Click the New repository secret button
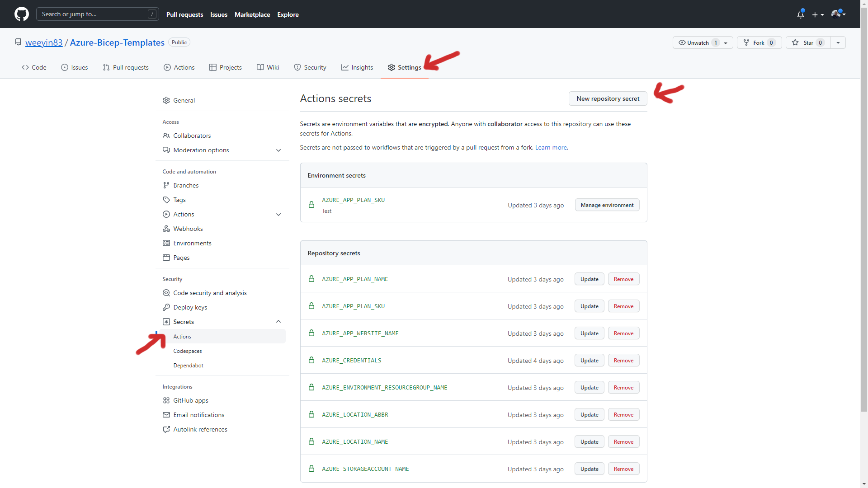This screenshot has height=488, width=868. (608, 98)
